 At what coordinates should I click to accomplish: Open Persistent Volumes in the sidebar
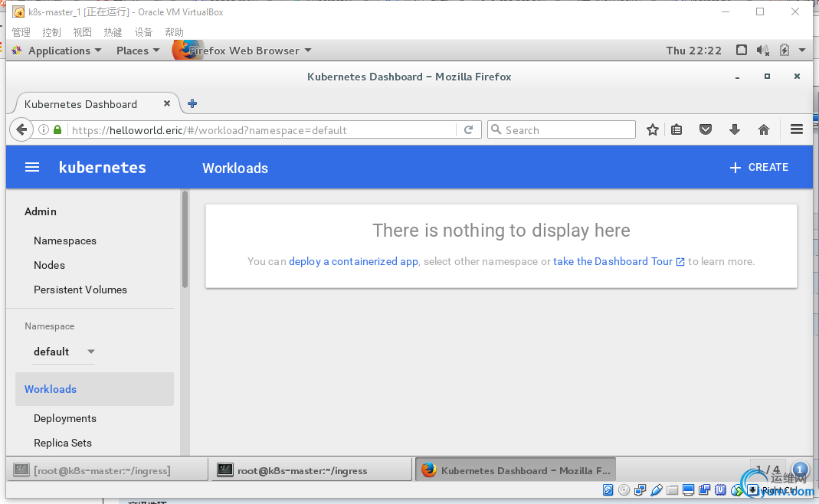point(80,290)
